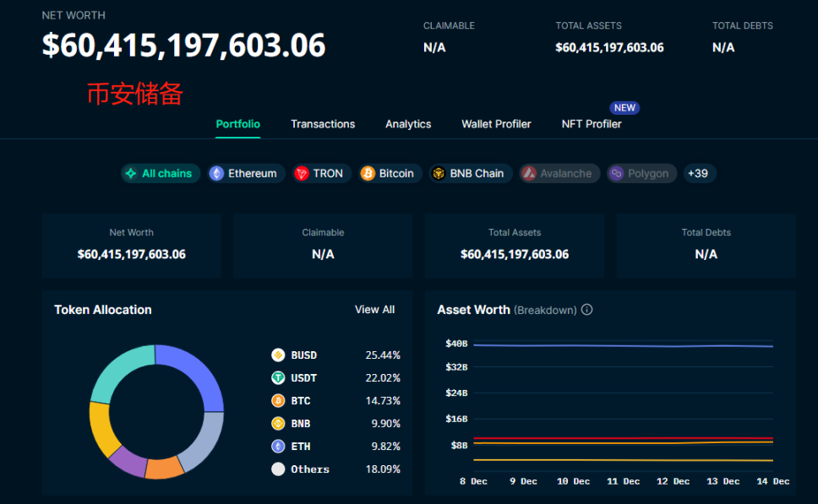Click the $40B label on the chart axis
Viewport: 818px width, 504px height.
click(456, 344)
